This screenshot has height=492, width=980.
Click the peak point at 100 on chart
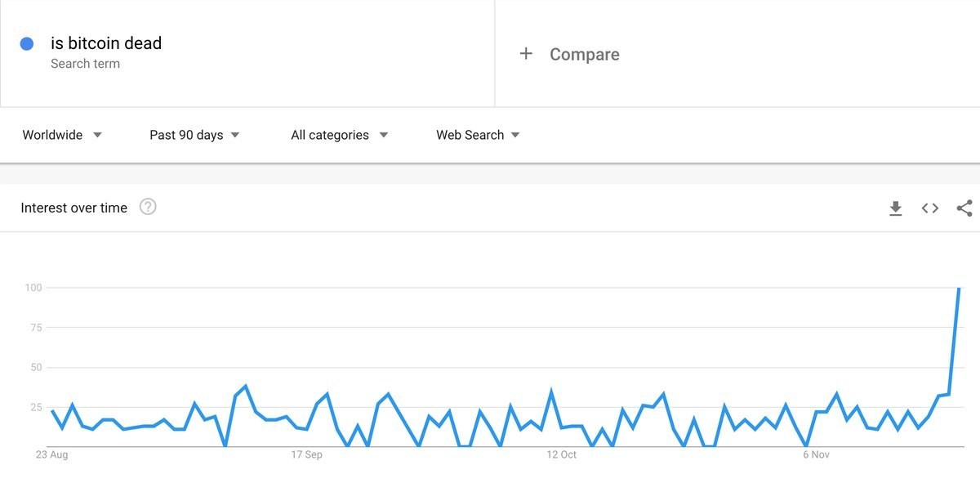(959, 288)
